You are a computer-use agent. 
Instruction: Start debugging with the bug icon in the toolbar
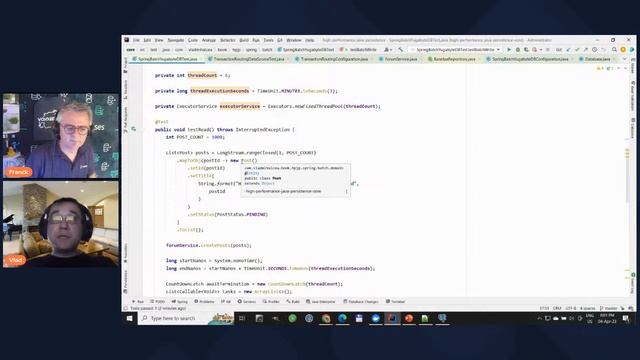[518, 49]
